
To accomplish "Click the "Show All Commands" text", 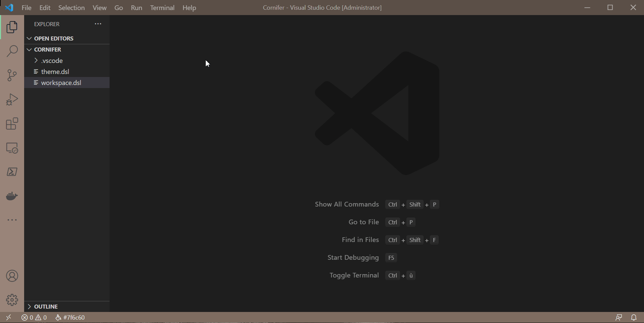I will point(347,204).
